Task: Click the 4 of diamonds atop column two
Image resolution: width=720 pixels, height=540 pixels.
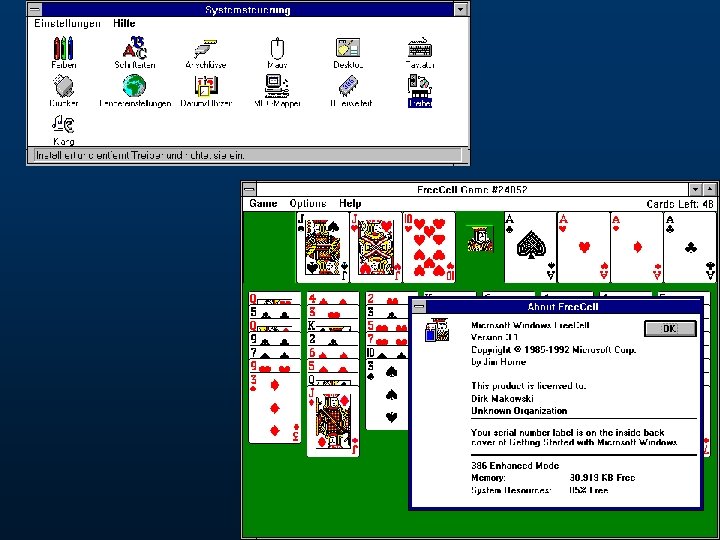Action: click(333, 298)
